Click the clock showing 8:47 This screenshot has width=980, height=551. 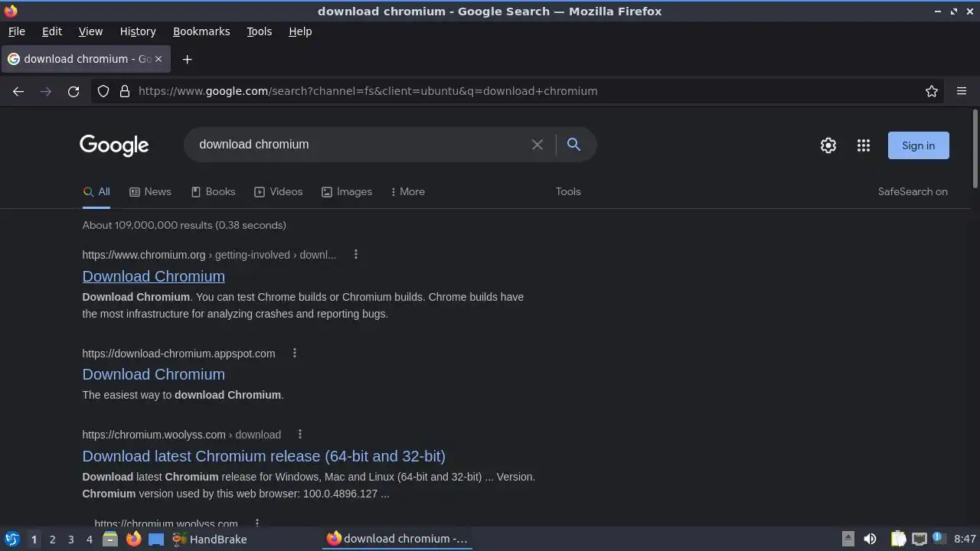tap(965, 539)
